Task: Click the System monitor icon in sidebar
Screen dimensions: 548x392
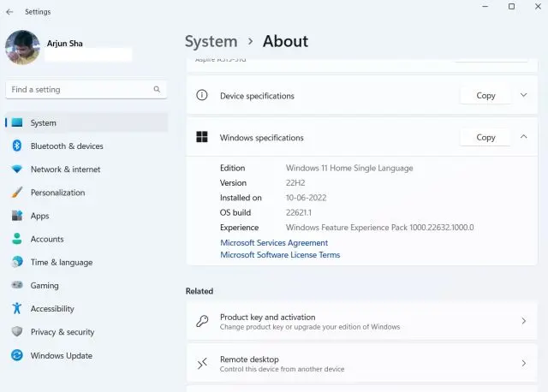Action: point(17,122)
